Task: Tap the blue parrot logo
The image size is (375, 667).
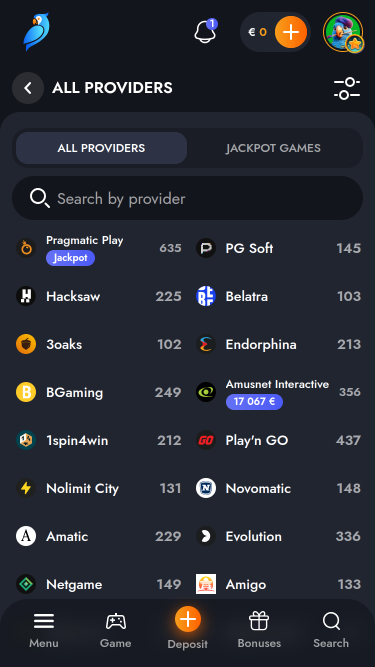Action: tap(36, 32)
